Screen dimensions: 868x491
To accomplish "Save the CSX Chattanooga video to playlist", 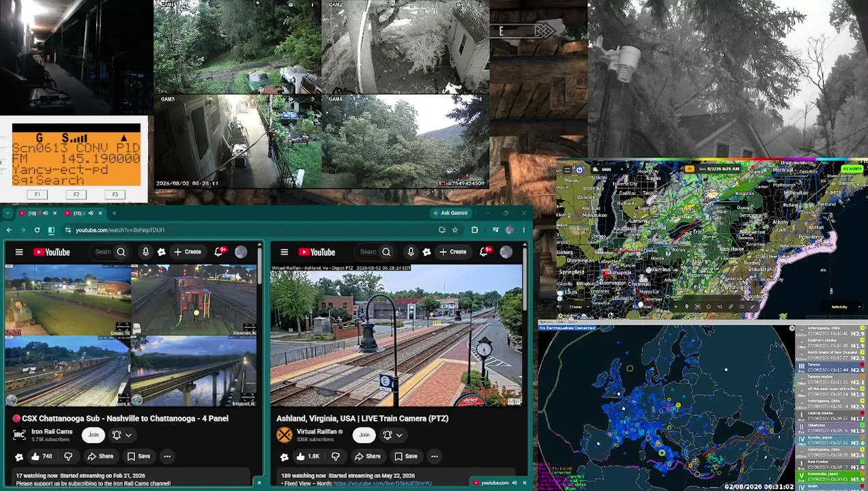I will point(138,456).
